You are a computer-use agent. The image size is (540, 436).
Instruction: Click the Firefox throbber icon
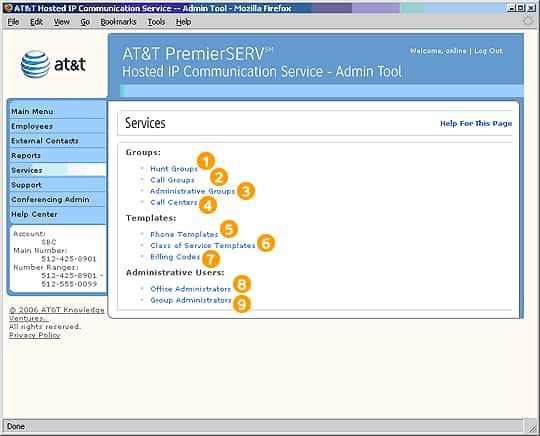pyautogui.click(x=528, y=21)
